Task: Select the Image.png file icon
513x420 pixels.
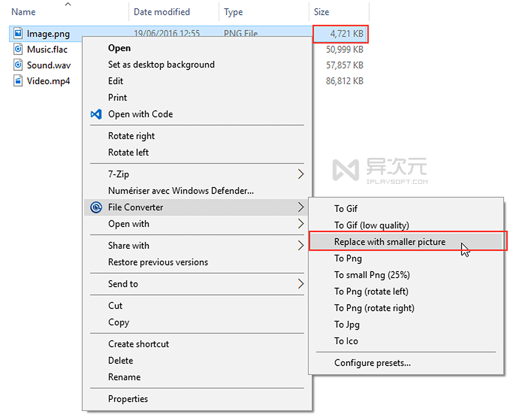Action: point(18,33)
